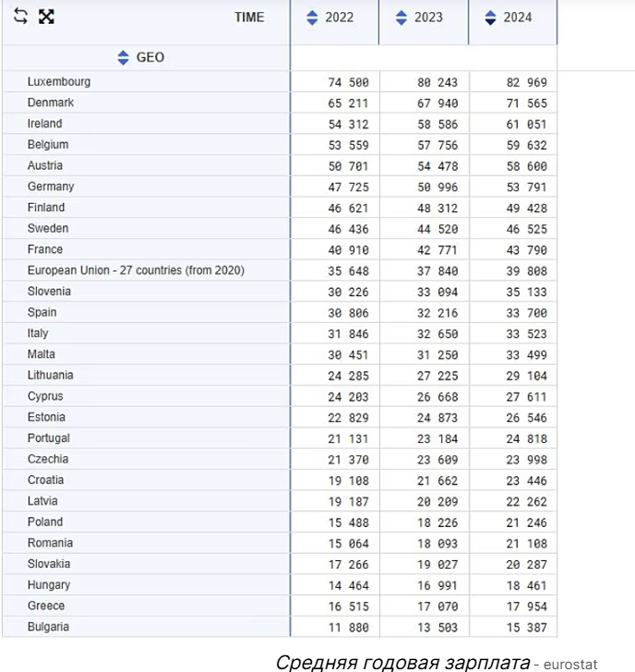Select the Poland row label
This screenshot has height=672, width=635.
(46, 522)
